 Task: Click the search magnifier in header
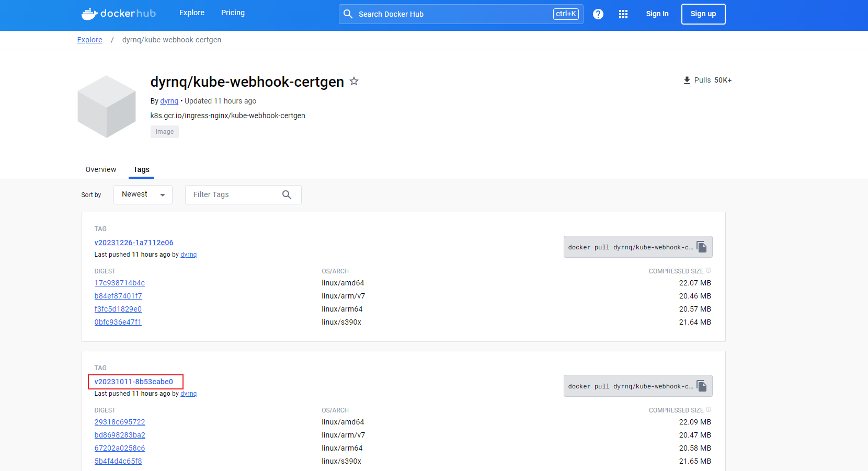(x=348, y=14)
